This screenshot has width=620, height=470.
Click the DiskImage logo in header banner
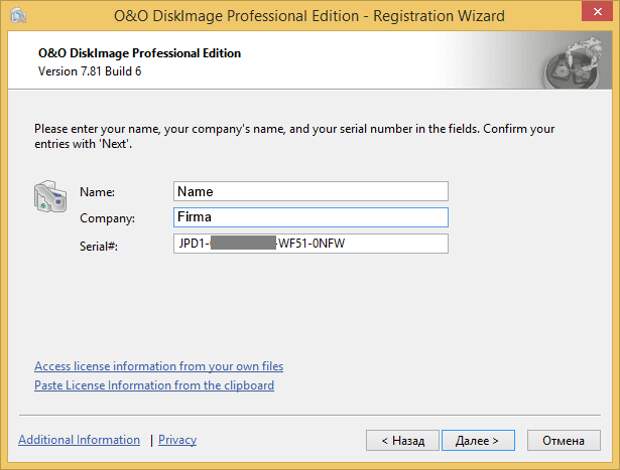click(x=574, y=62)
